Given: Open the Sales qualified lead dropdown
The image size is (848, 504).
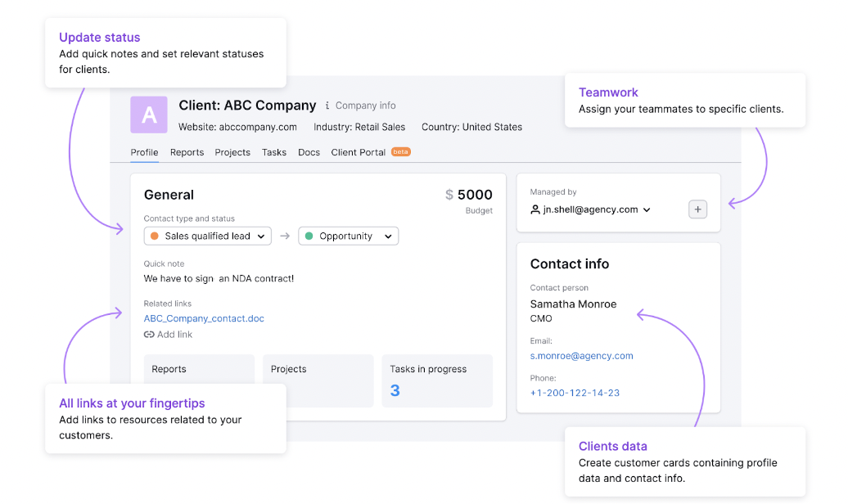Looking at the screenshot, I should coord(207,236).
